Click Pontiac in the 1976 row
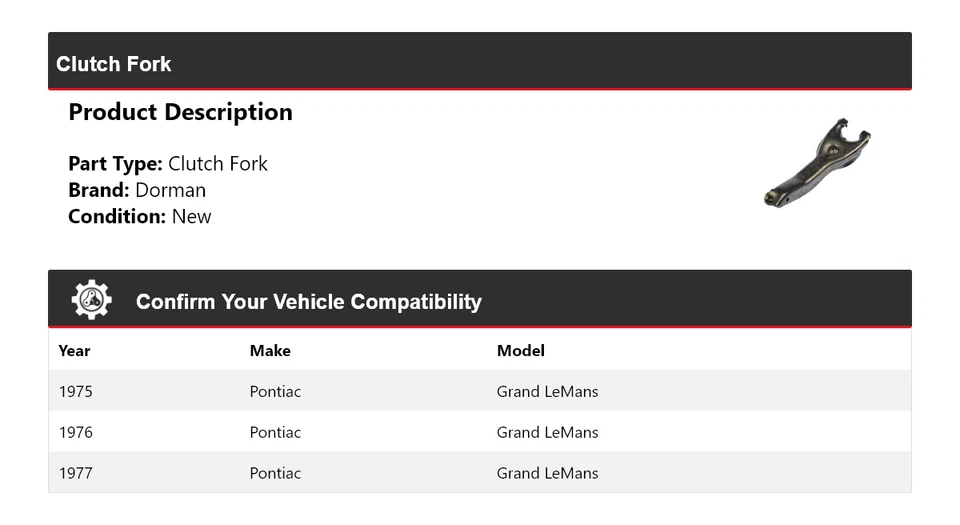 tap(275, 432)
